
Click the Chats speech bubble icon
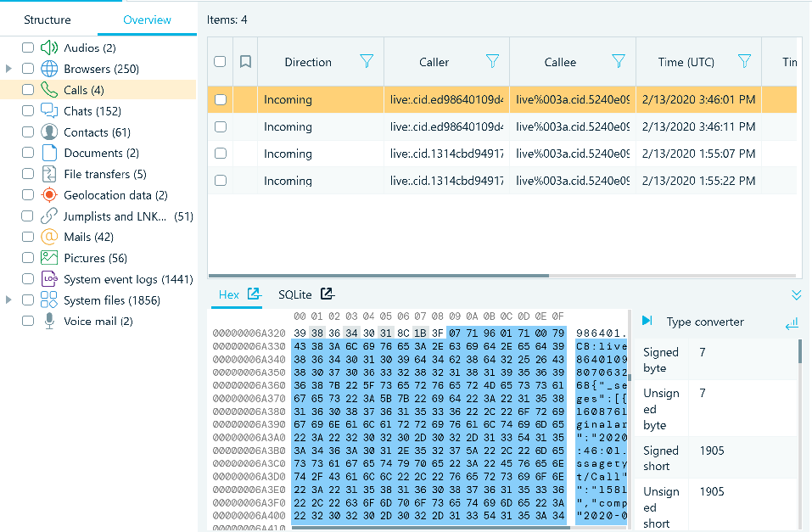[49, 111]
